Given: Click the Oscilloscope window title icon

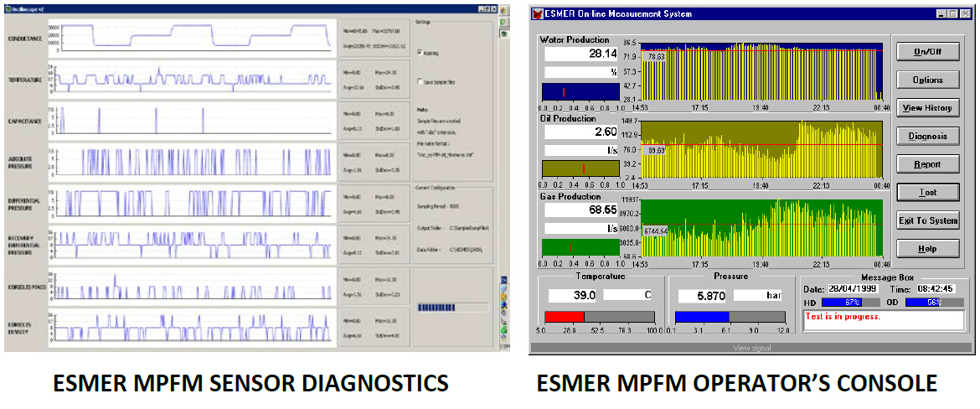Looking at the screenshot, I should point(8,9).
